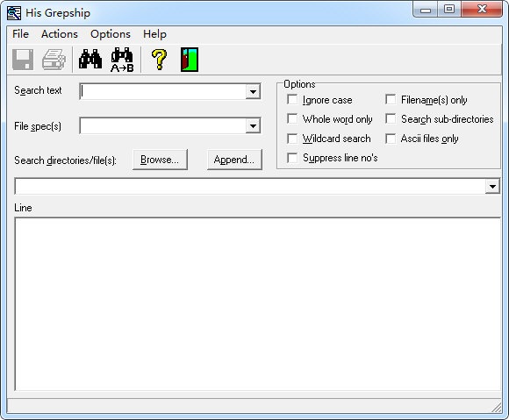Check the Ascii files only option
Screen dimensions: 509x420
pos(391,139)
